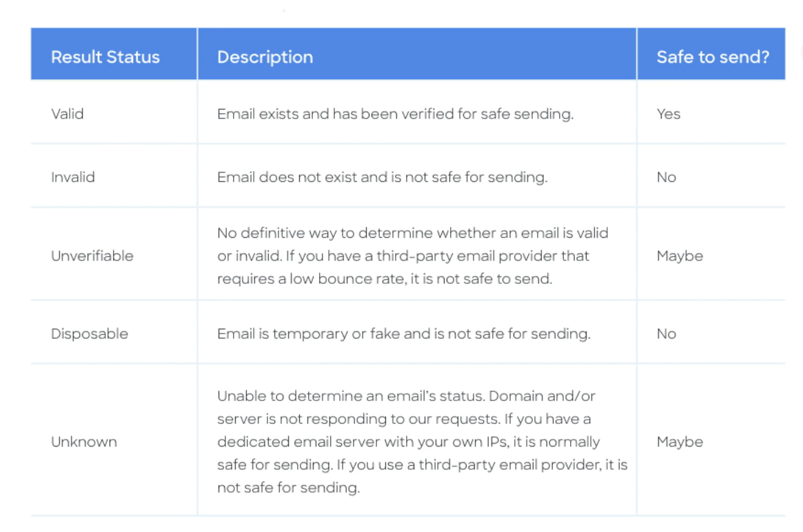Click the No value in Disposable row
Image resolution: width=803 pixels, height=532 pixels.
(667, 334)
